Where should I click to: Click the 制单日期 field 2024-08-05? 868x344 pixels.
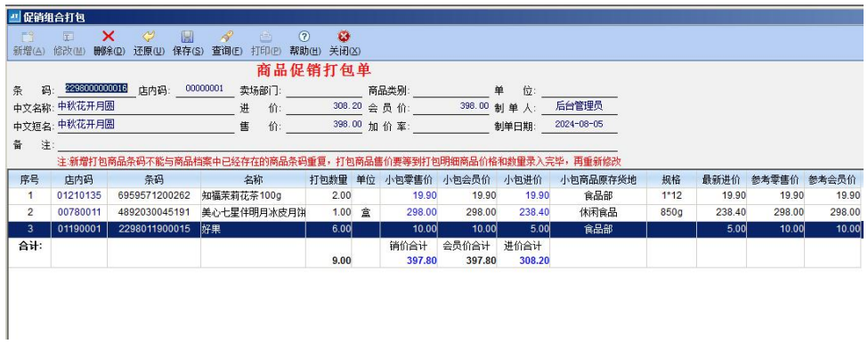(x=579, y=125)
